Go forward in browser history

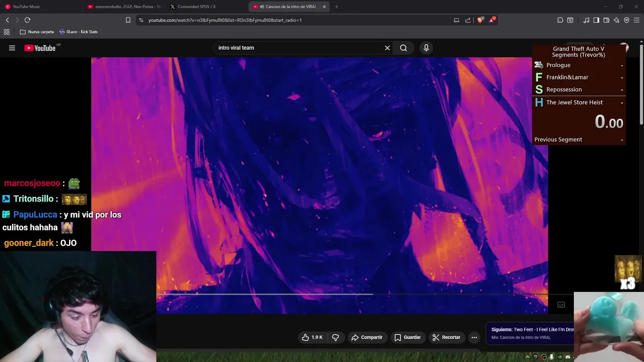coord(17,20)
